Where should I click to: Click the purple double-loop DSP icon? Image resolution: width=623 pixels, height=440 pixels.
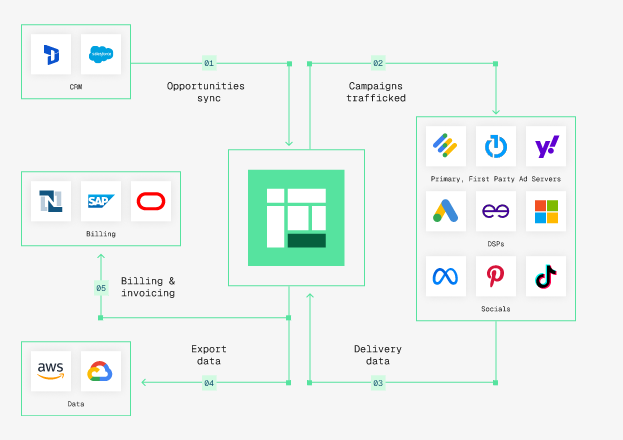pyautogui.click(x=496, y=211)
